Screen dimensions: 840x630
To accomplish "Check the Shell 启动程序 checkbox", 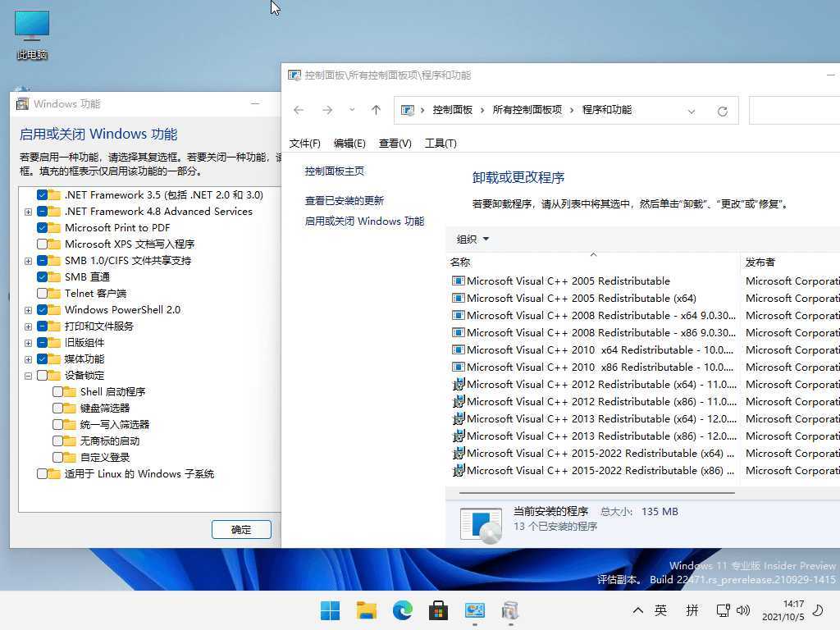I will pyautogui.click(x=58, y=391).
